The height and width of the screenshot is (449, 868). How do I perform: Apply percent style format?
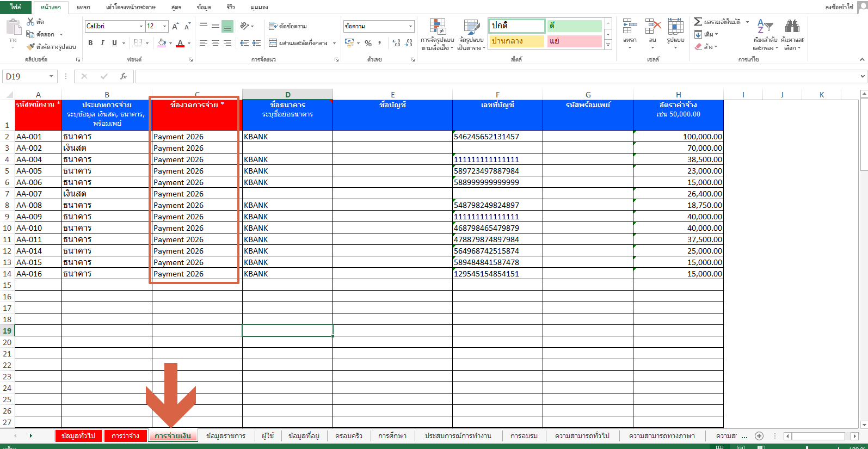(x=368, y=43)
